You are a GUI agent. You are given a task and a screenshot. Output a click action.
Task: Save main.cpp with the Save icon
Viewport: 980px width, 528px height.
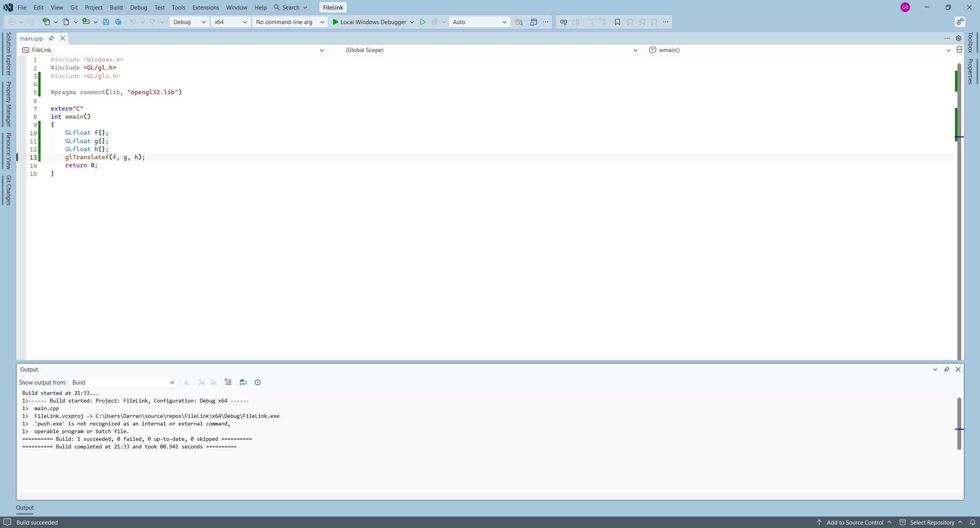[106, 22]
